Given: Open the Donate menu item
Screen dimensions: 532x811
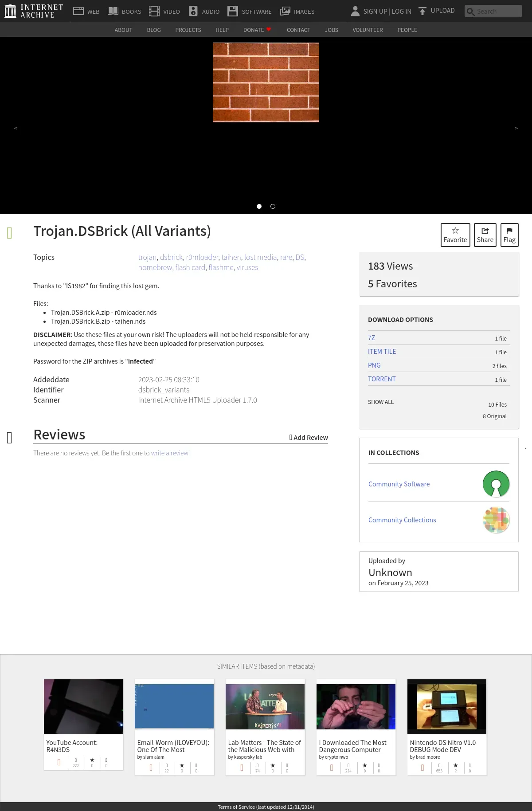Looking at the screenshot, I should point(257,30).
